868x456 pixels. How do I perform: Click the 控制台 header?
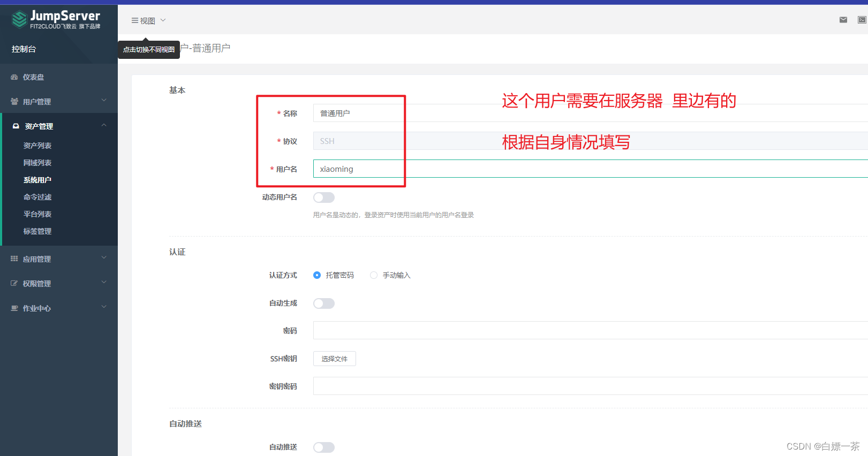point(24,49)
